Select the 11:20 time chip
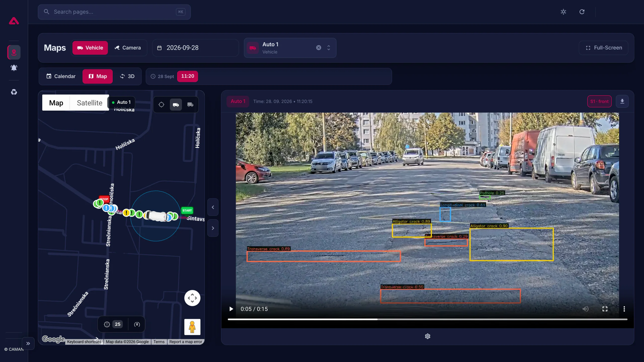This screenshot has height=362, width=644. 187,76
